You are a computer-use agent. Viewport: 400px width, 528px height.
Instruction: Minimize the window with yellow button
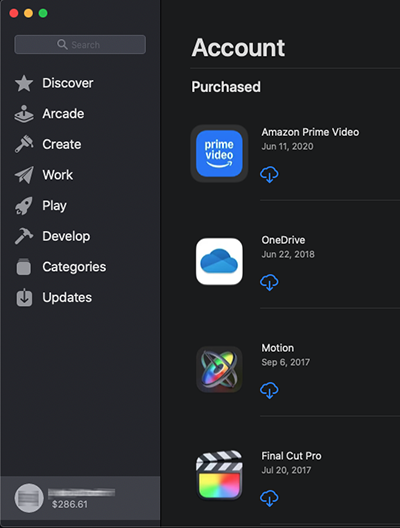point(28,13)
